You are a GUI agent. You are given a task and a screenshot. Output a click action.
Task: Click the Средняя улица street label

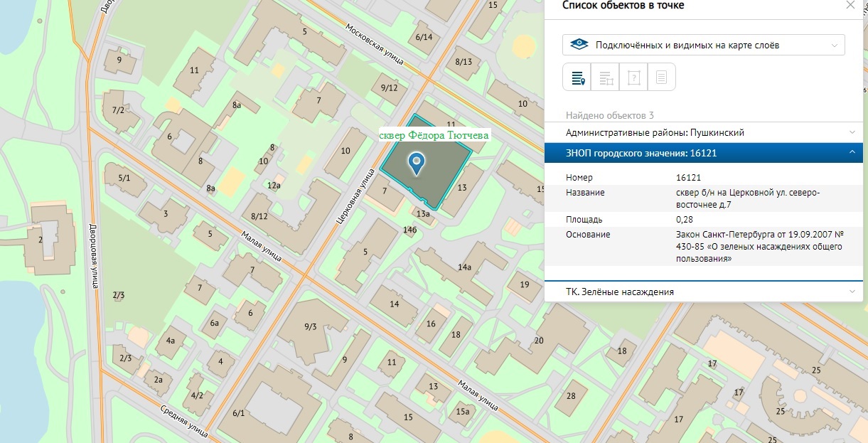(x=183, y=419)
